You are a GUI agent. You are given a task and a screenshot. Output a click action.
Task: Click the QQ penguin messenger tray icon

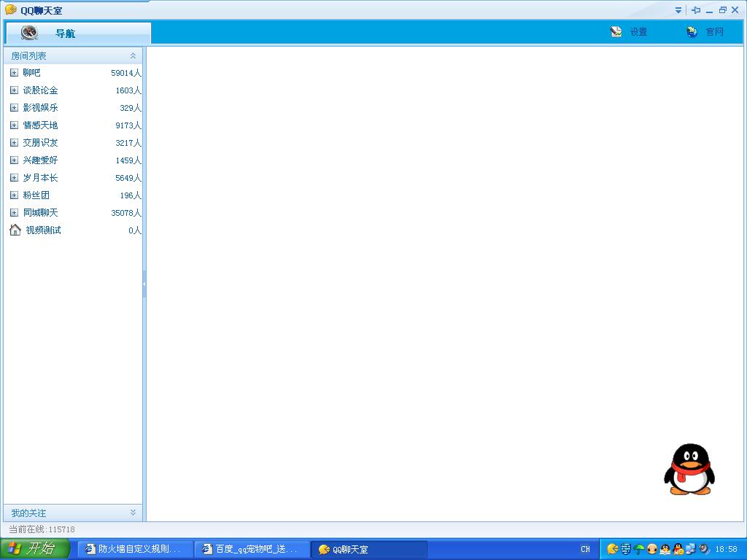point(678,549)
